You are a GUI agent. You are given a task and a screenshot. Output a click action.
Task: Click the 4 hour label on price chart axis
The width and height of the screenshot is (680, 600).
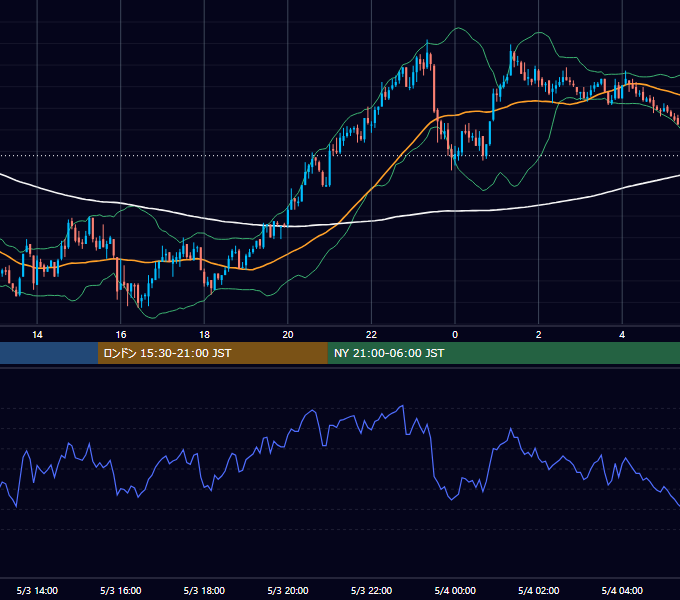click(622, 335)
